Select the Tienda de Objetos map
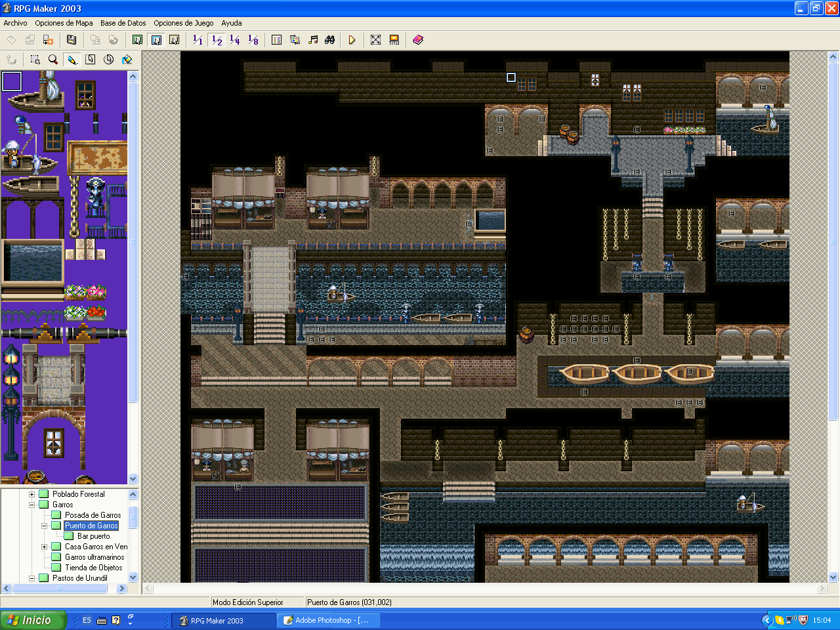840x630 pixels. pyautogui.click(x=93, y=568)
